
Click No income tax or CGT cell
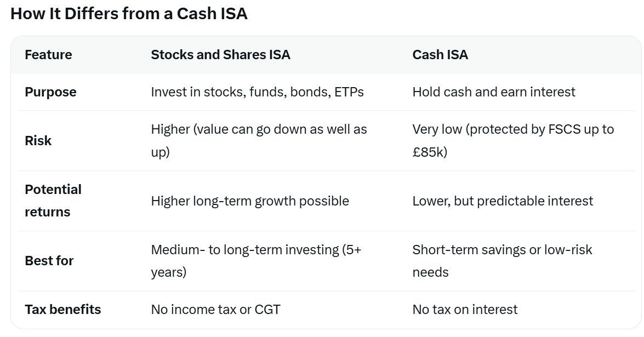pyautogui.click(x=215, y=310)
